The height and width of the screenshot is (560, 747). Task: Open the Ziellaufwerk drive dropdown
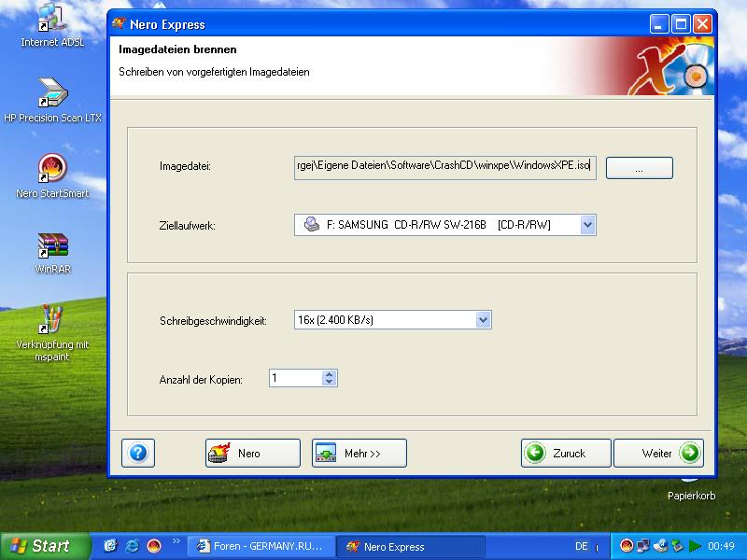point(588,225)
